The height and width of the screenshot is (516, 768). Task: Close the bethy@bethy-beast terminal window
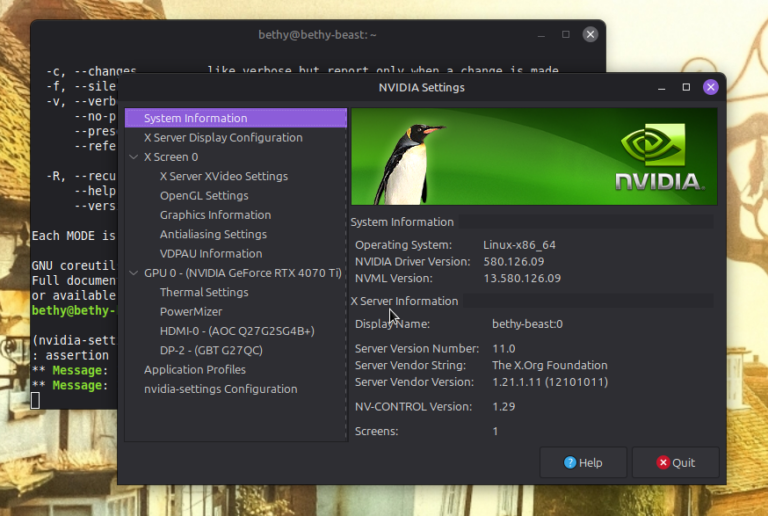click(x=590, y=34)
